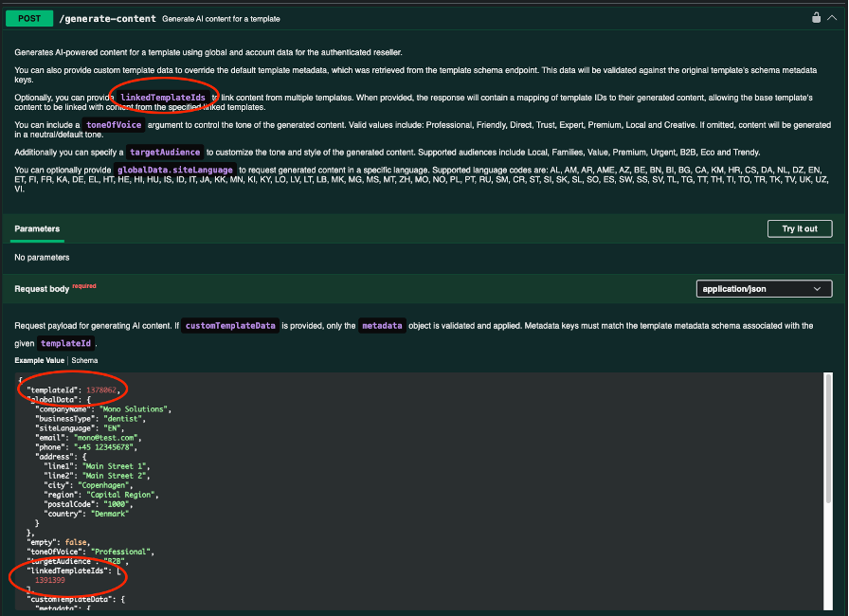Click the green POST method badge
The height and width of the screenshot is (616, 849).
(29, 18)
